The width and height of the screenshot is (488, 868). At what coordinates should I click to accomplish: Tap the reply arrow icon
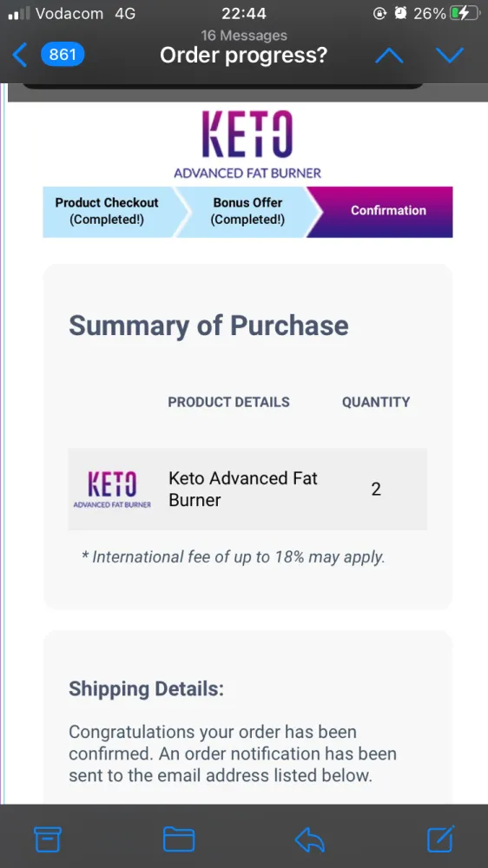[x=310, y=839]
